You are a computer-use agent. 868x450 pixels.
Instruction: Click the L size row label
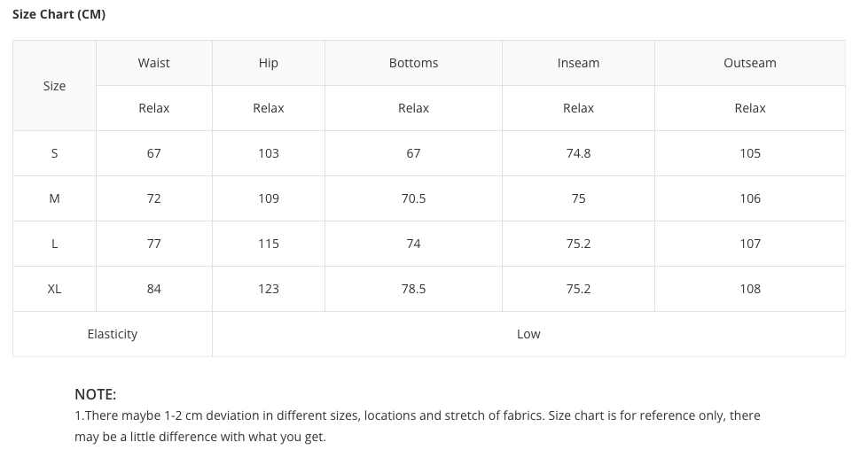pyautogui.click(x=54, y=244)
